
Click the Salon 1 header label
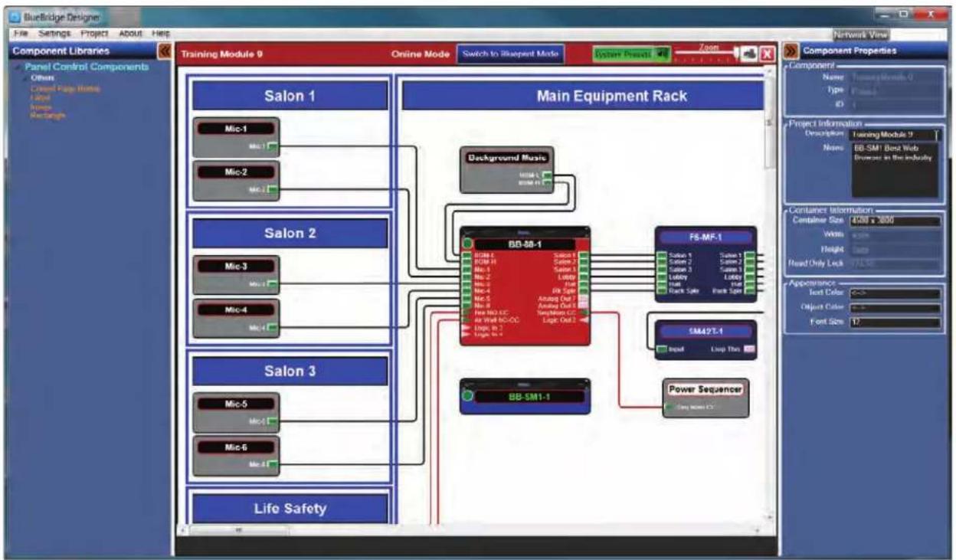click(290, 97)
